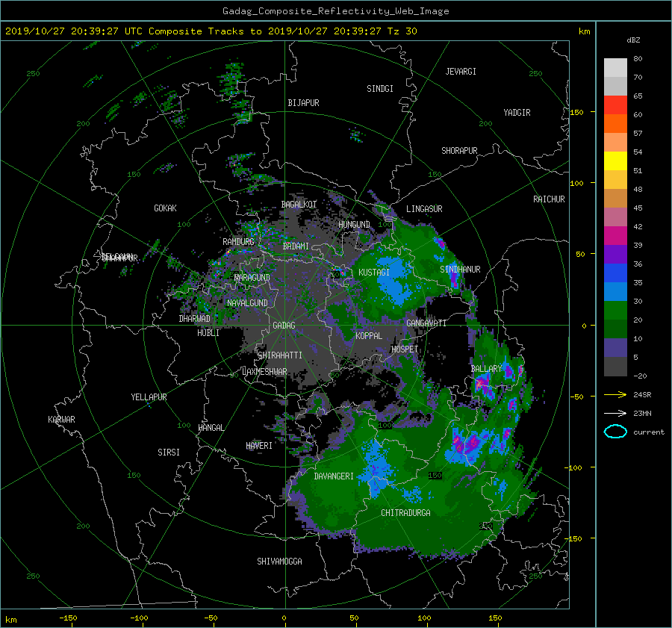The height and width of the screenshot is (628, 672).
Task: Click the GANGAVATI city label
Action: point(426,323)
